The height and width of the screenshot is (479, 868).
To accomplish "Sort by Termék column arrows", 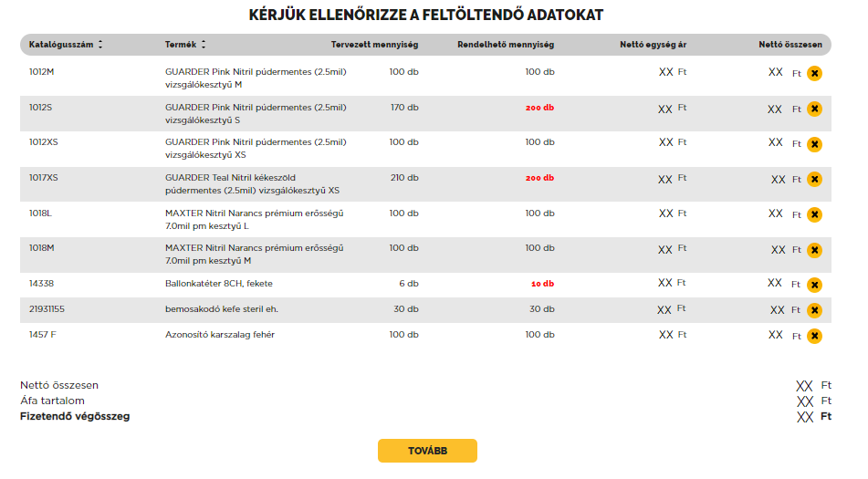I will point(204,45).
